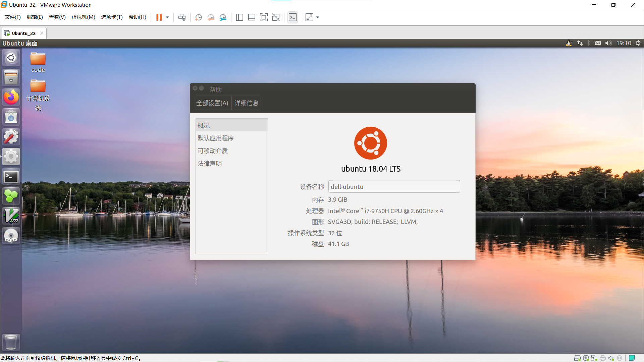Toggle the thumbnail bar view
This screenshot has height=362, width=644.
[x=252, y=17]
